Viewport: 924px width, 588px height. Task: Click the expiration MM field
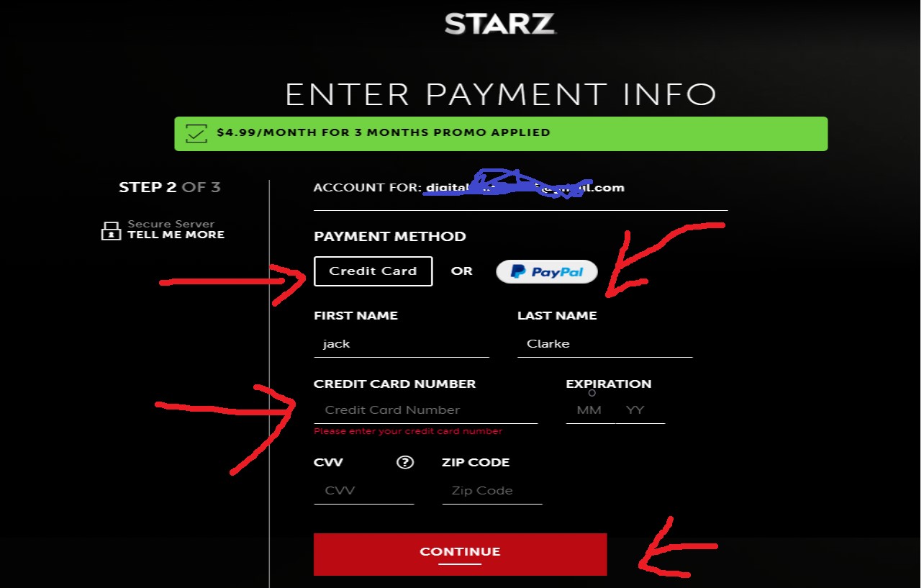click(589, 410)
